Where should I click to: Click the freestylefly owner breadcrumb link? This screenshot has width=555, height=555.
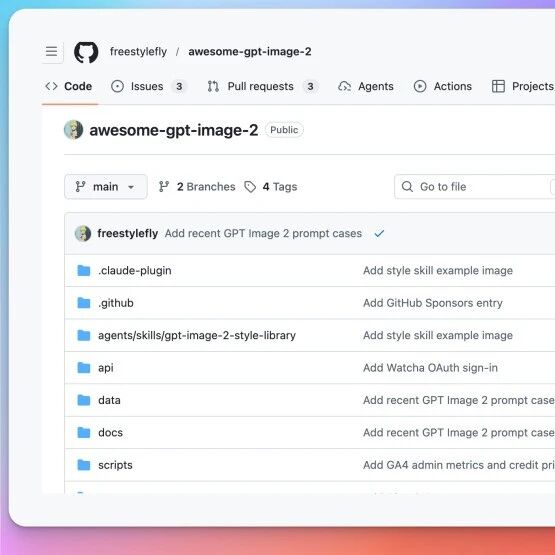(138, 52)
